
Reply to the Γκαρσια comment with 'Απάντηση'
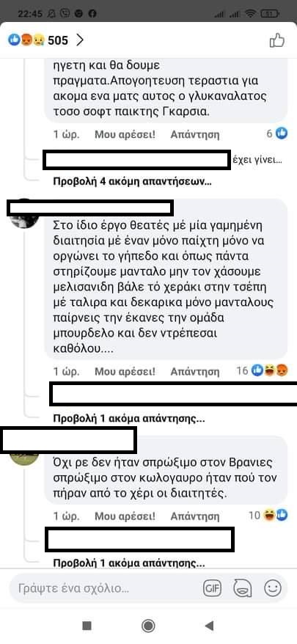pyautogui.click(x=195, y=134)
